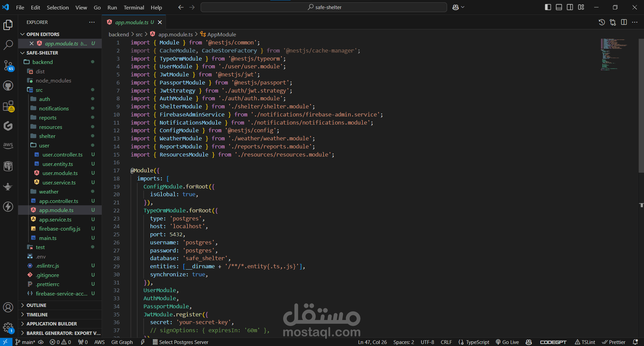This screenshot has height=346, width=644.
Task: Open the Edit menu
Action: [35, 7]
